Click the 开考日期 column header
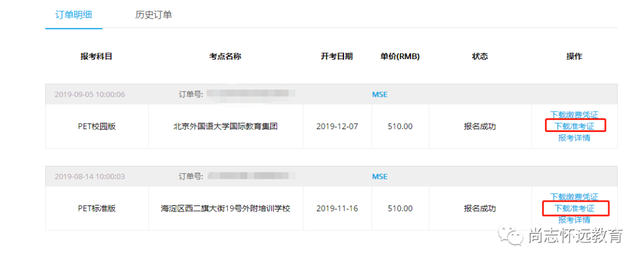This screenshot has width=644, height=264. [x=337, y=57]
